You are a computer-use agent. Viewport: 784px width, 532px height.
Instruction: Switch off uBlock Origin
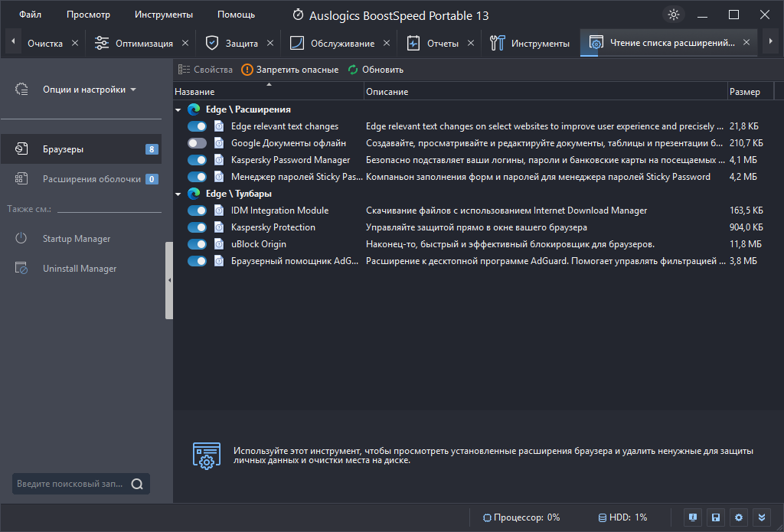point(197,244)
